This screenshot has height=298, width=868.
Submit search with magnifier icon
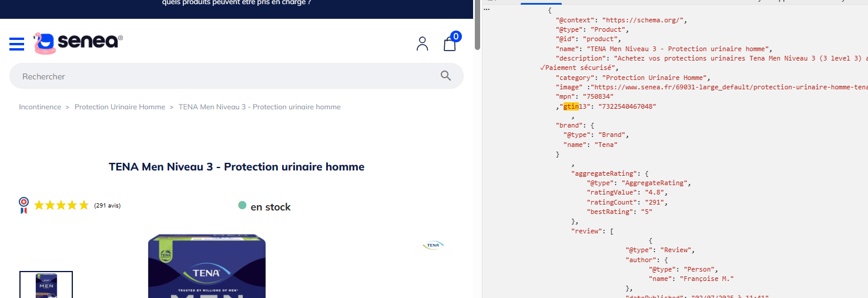(x=445, y=76)
